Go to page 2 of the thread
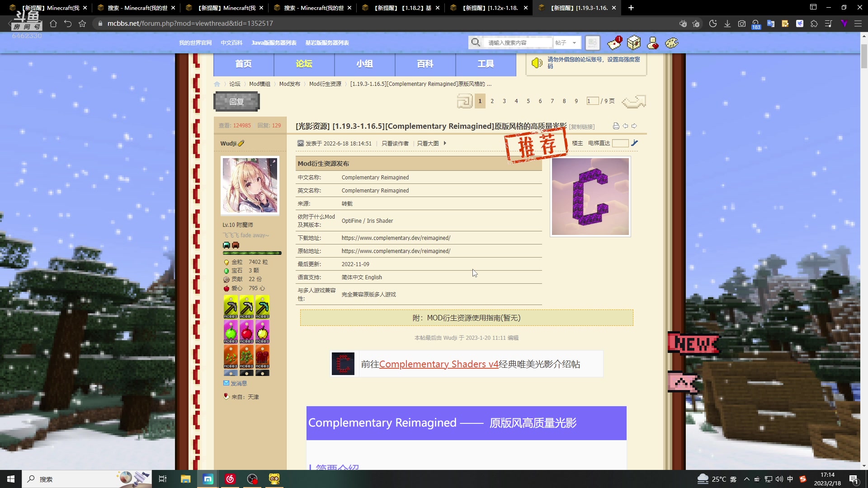 (492, 101)
